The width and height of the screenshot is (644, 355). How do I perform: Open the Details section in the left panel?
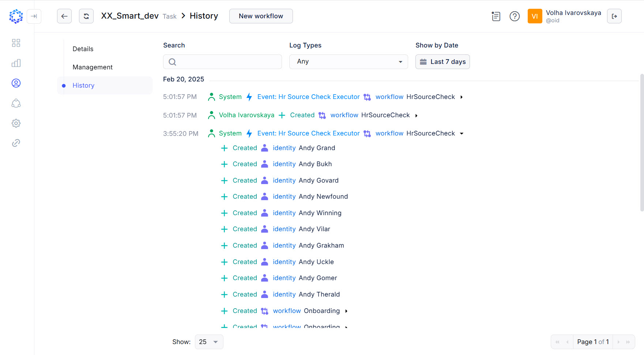83,49
